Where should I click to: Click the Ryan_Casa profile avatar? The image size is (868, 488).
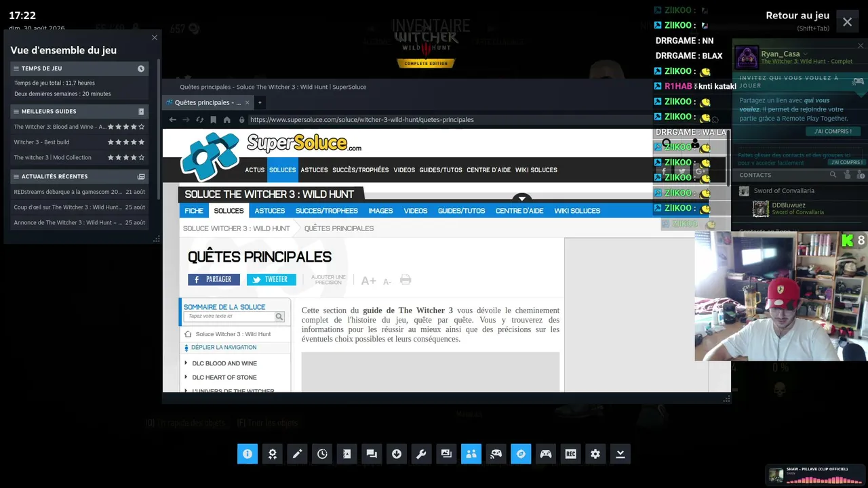click(747, 57)
